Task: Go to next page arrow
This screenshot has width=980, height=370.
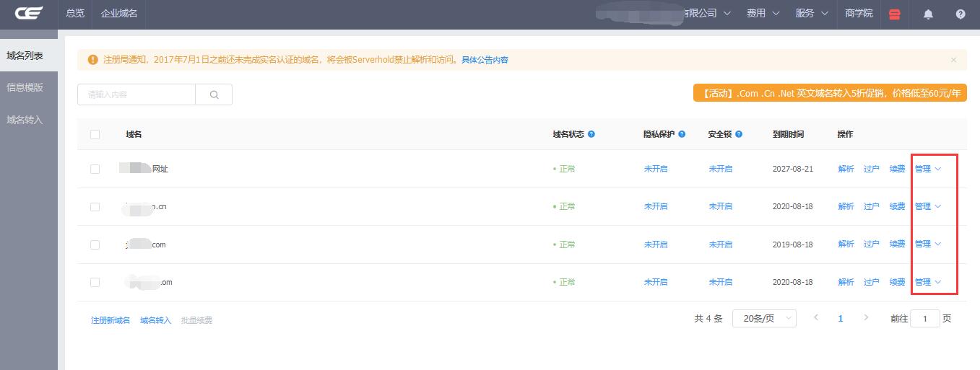Action: point(866,318)
